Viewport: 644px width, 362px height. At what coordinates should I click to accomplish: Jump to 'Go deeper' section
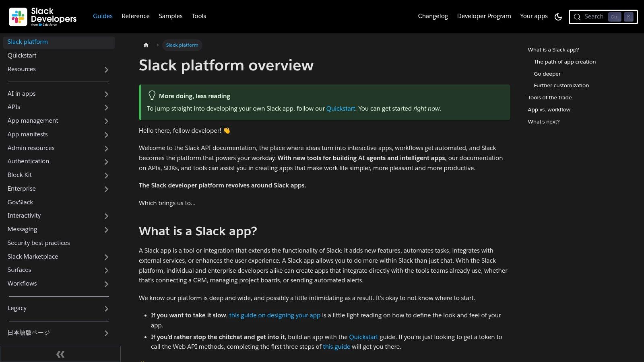click(x=547, y=74)
